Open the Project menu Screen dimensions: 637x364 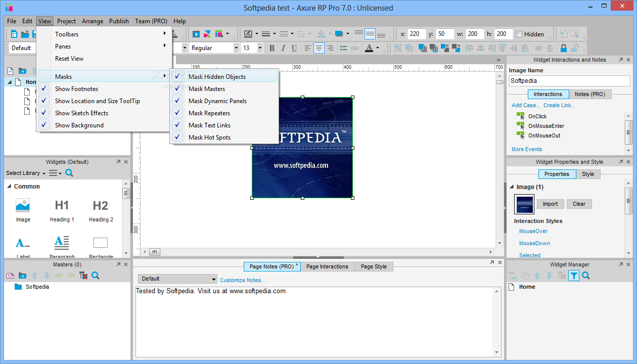pyautogui.click(x=66, y=21)
